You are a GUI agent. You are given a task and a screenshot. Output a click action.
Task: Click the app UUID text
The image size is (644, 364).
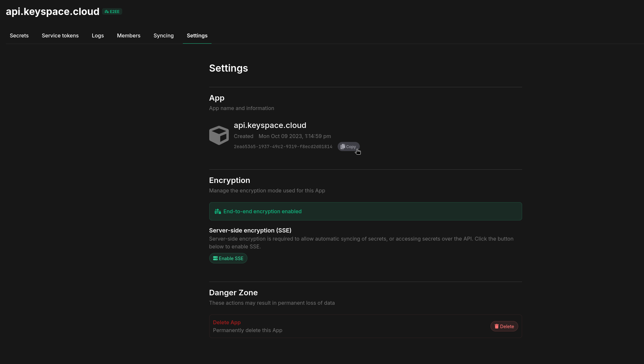coord(283,147)
